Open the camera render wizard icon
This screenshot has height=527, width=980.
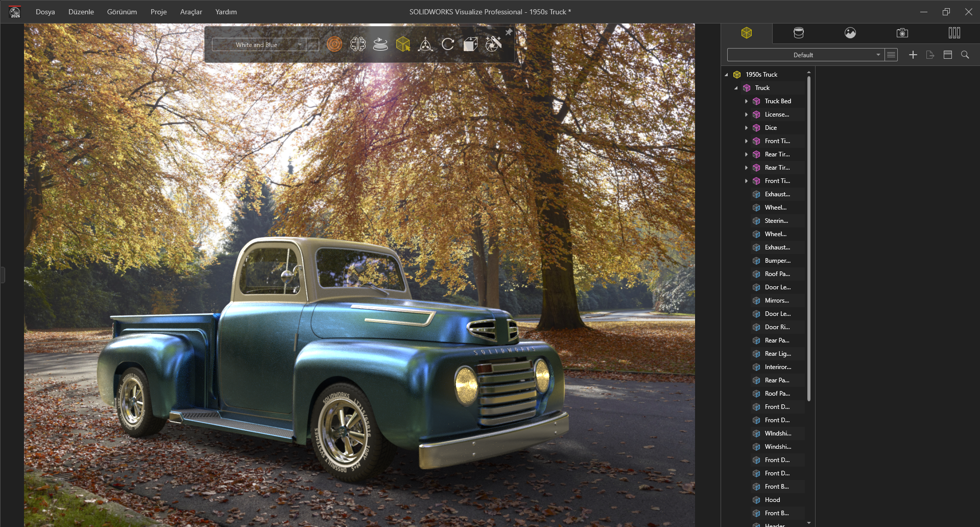tap(493, 44)
